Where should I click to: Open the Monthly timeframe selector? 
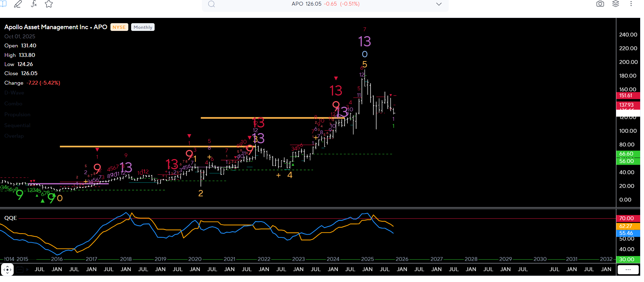(143, 27)
